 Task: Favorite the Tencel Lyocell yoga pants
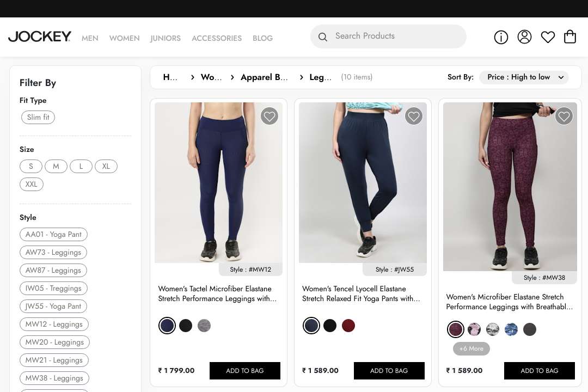point(414,116)
